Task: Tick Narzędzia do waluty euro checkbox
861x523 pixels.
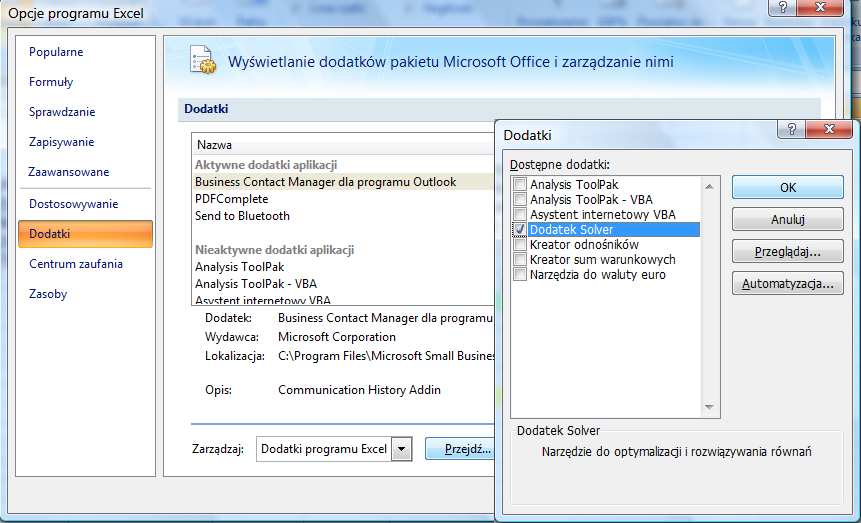Action: pyautogui.click(x=519, y=274)
